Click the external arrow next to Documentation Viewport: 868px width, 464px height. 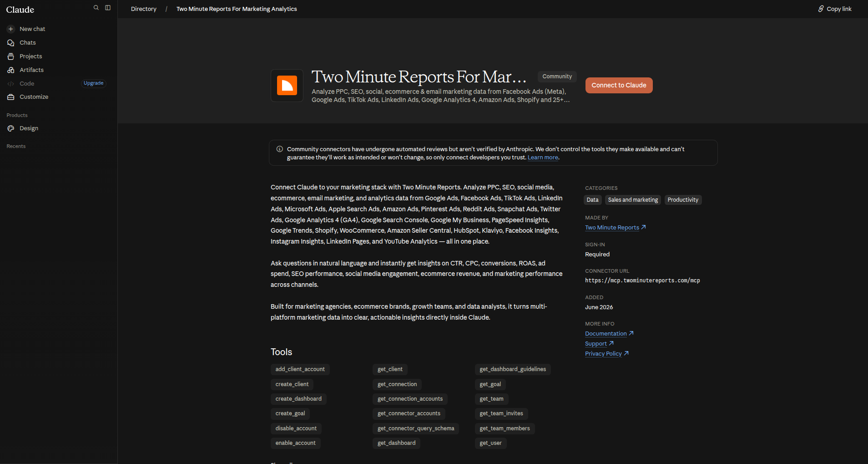tap(631, 333)
